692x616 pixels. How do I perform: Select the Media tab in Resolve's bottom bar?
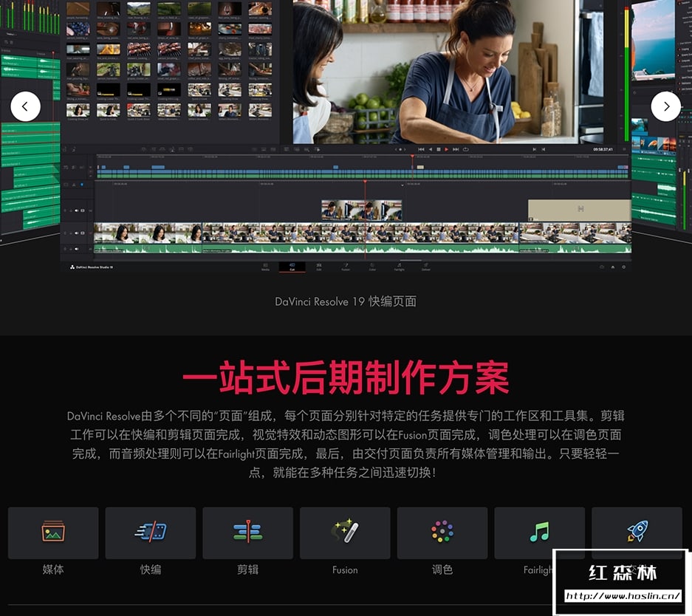[265, 267]
